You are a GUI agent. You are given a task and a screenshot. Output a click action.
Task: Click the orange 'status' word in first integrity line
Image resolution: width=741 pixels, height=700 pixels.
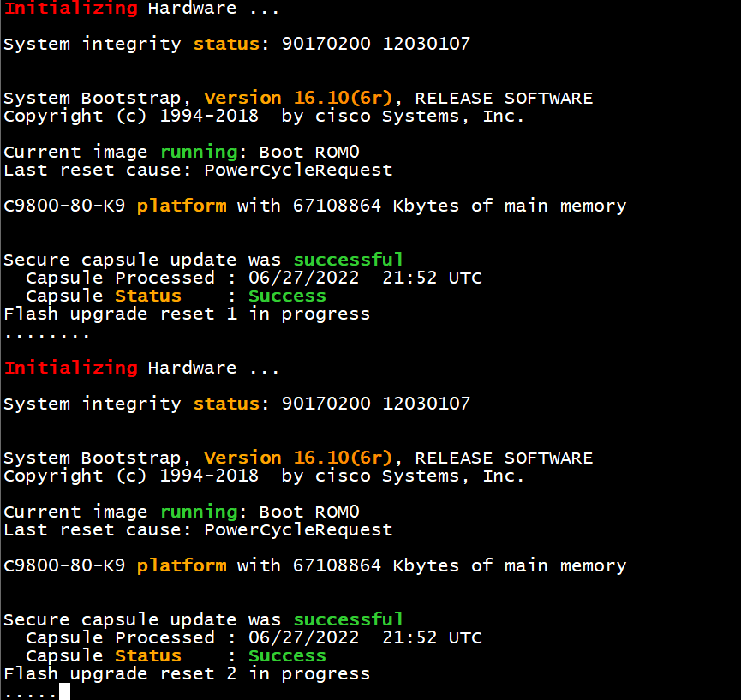[x=226, y=44]
